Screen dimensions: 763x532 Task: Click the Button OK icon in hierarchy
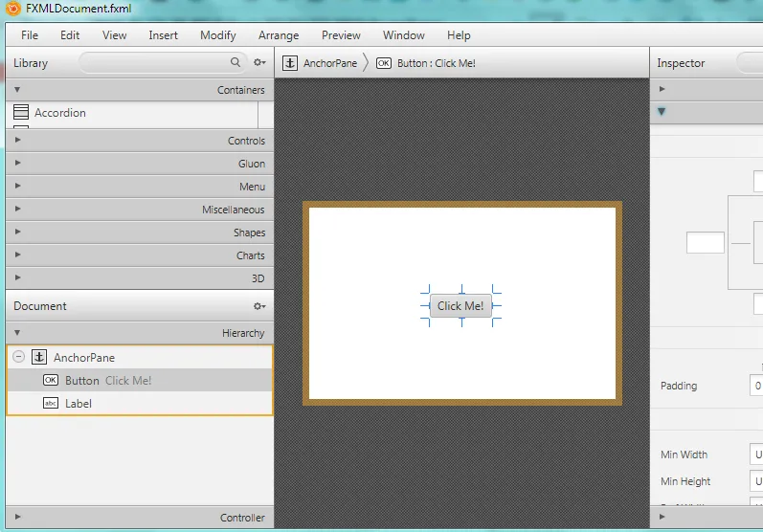51,380
